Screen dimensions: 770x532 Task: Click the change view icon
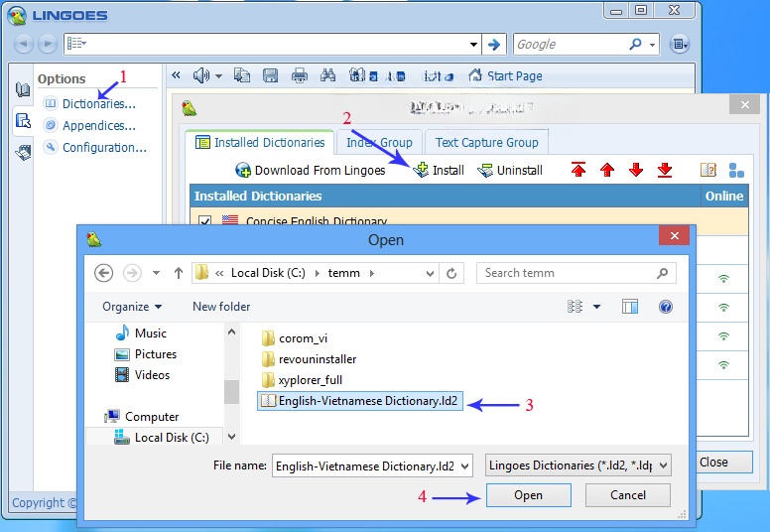(576, 307)
